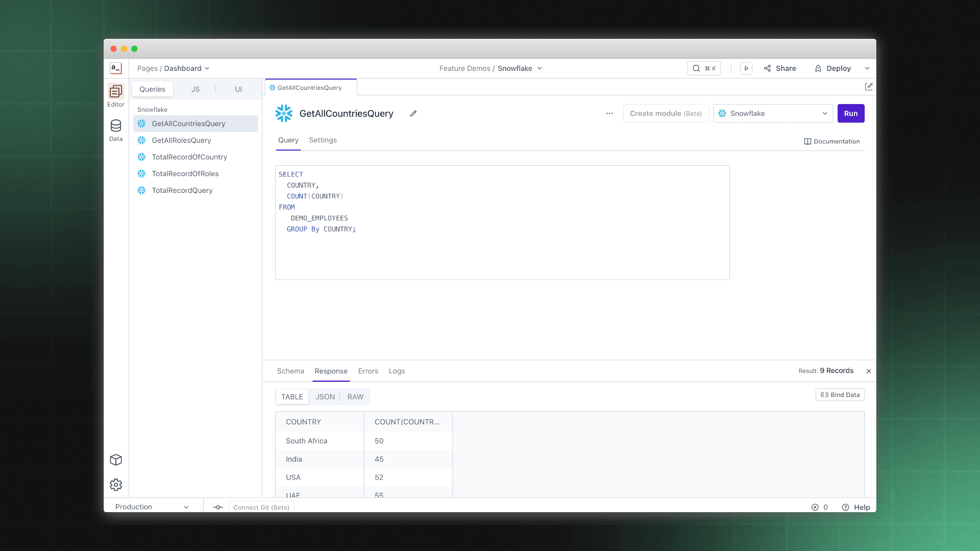Click the Libraries cube icon

[116, 460]
